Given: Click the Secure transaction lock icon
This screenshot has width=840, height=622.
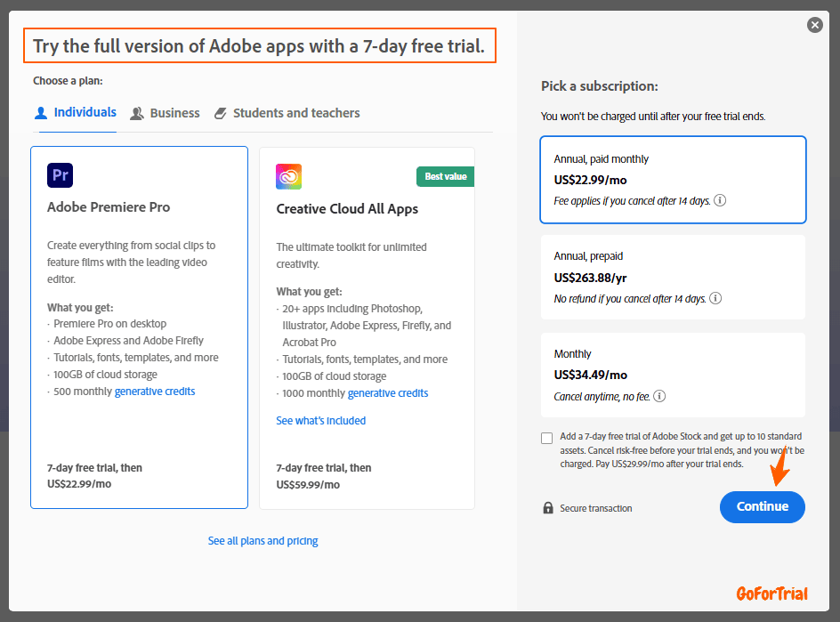Looking at the screenshot, I should point(548,508).
